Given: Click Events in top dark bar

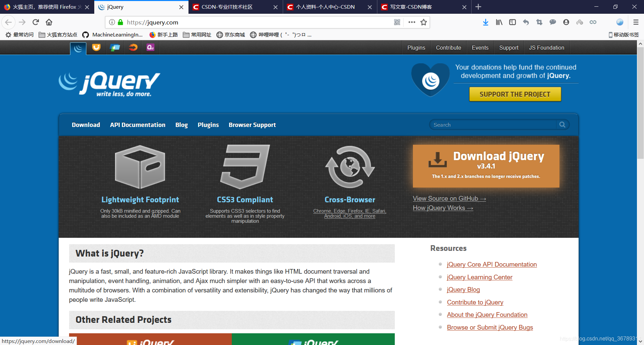Looking at the screenshot, I should pos(480,48).
